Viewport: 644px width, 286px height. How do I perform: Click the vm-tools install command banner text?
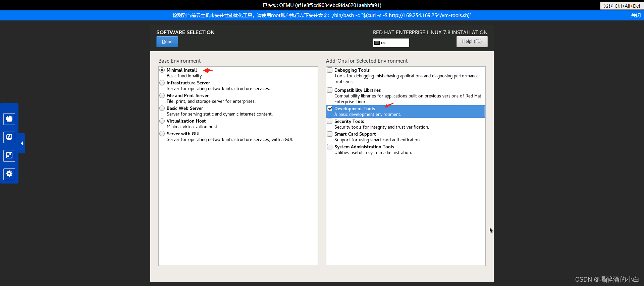click(322, 15)
